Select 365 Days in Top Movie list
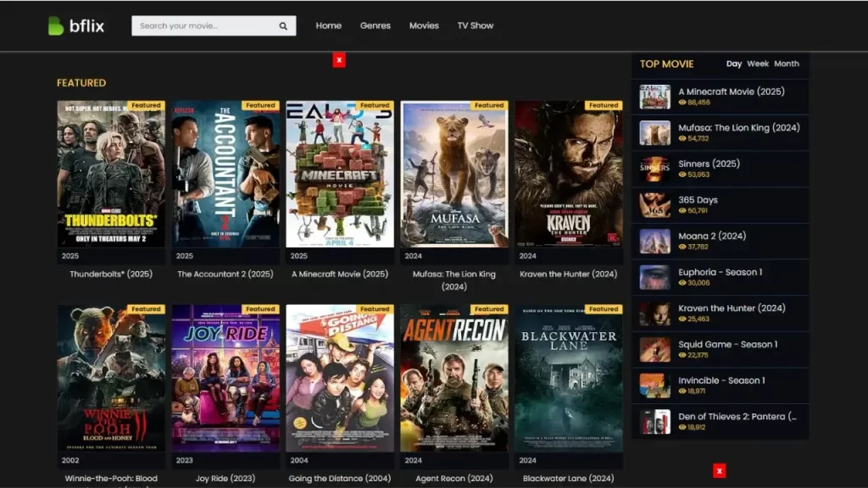The image size is (868, 488). (x=721, y=205)
